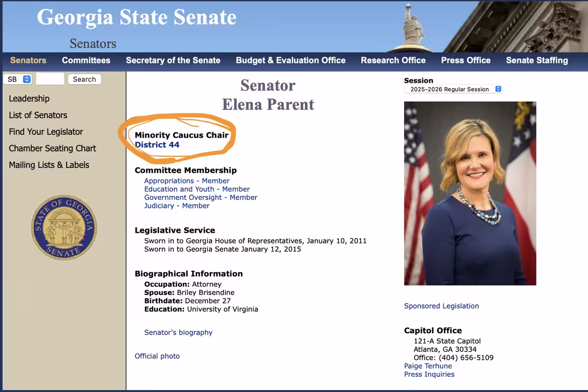The width and height of the screenshot is (588, 392).
Task: View the Chamber Seating Chart
Action: [x=52, y=148]
